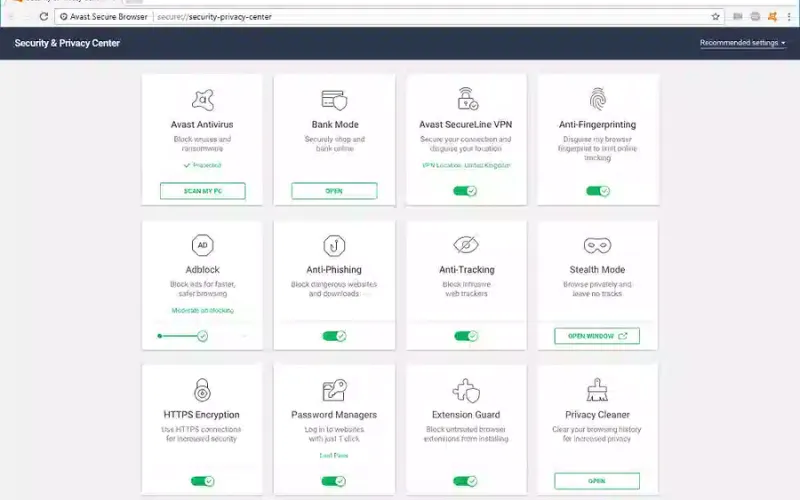800x500 pixels.
Task: Click the VPN Location United Kingdom link
Action: (x=466, y=165)
